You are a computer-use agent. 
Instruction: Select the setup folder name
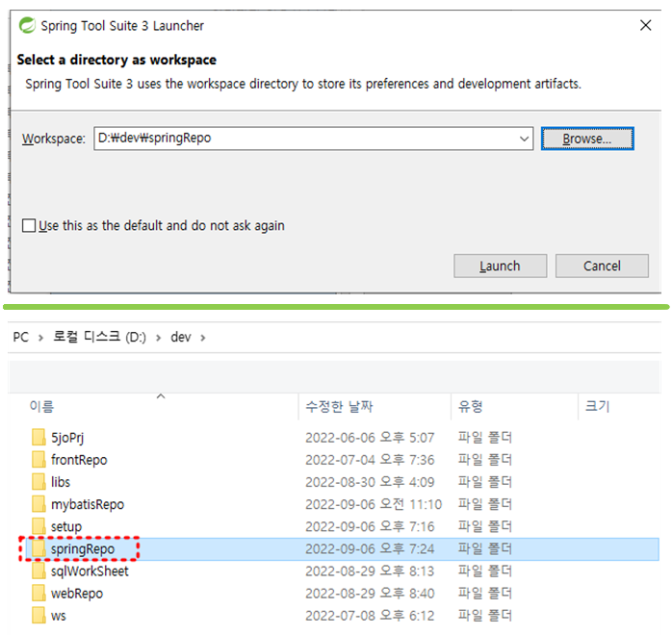[x=66, y=527]
